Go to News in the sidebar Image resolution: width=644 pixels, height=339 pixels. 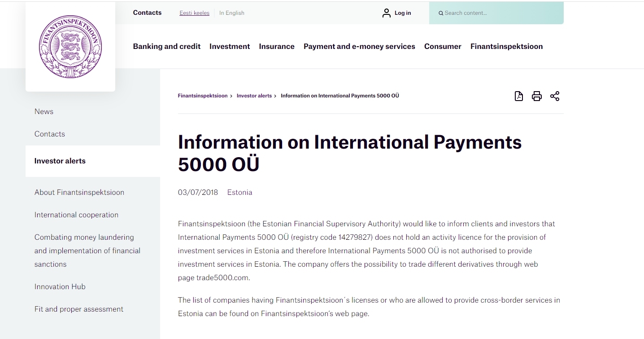(x=44, y=111)
